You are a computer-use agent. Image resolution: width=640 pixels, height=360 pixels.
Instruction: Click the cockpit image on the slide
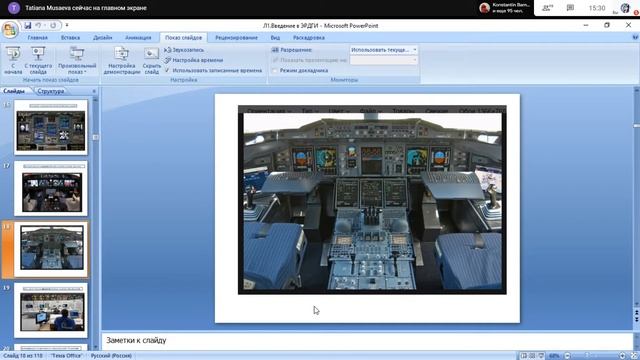coord(372,200)
